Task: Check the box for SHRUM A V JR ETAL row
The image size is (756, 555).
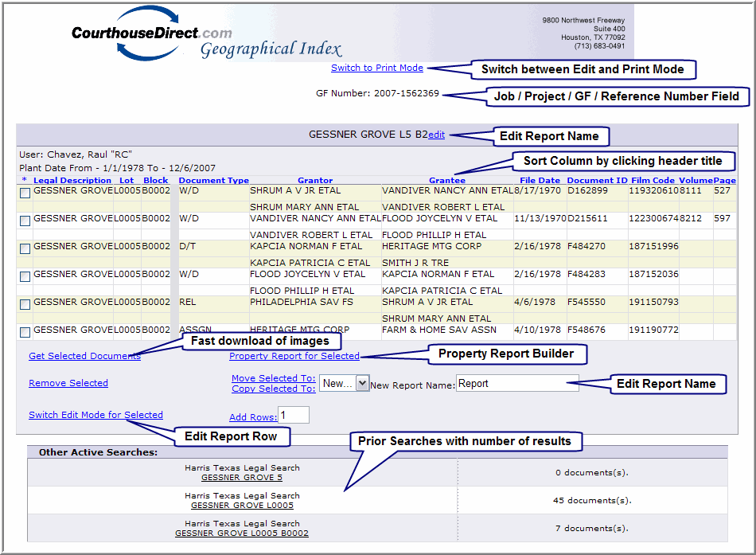Action: click(x=25, y=193)
